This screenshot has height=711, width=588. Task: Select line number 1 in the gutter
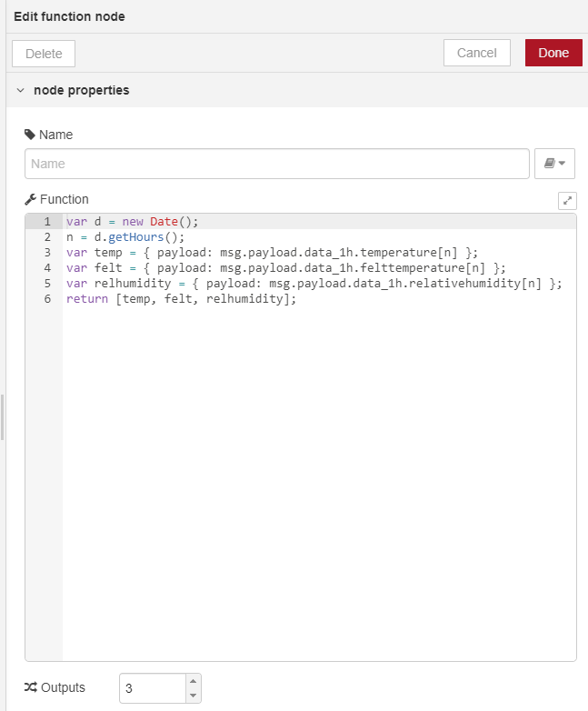pos(46,222)
